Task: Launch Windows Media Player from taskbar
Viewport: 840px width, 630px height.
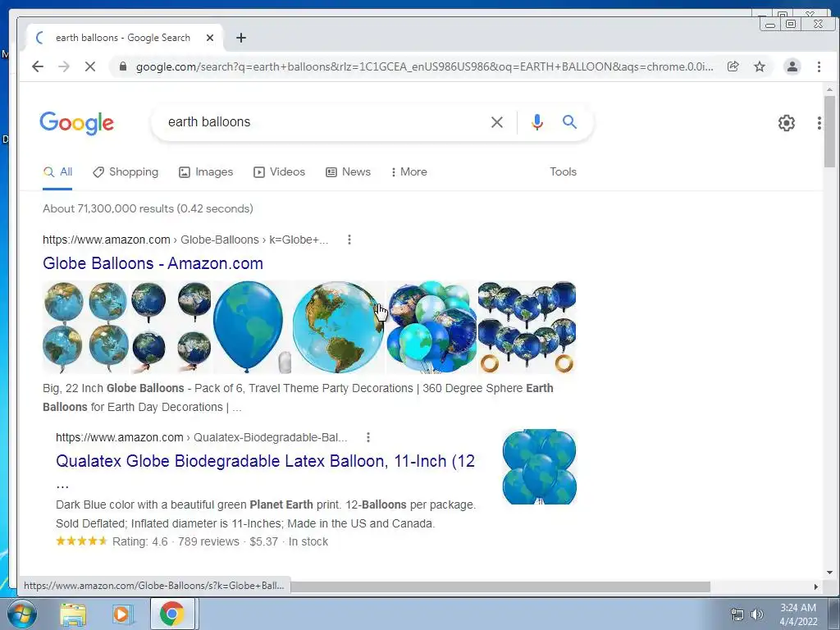Action: [x=121, y=614]
